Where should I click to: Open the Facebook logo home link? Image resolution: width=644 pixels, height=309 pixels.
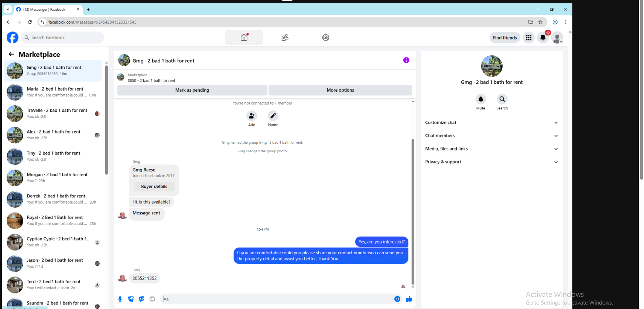coord(13,37)
